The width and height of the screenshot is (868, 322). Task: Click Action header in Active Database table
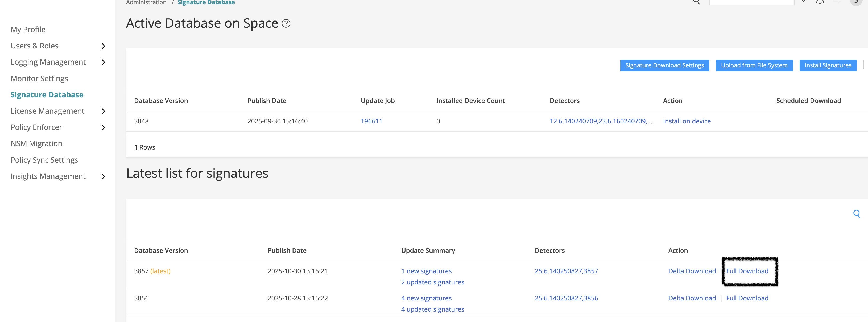(x=673, y=101)
